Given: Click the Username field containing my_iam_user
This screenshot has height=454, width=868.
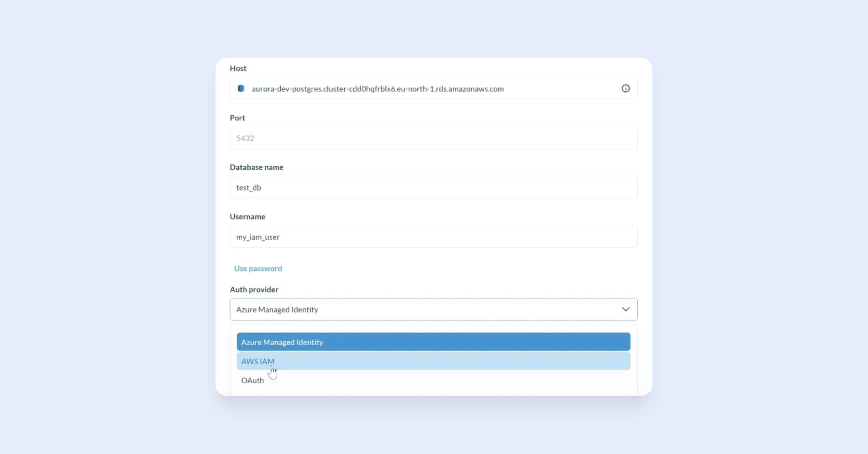Looking at the screenshot, I should [x=433, y=237].
